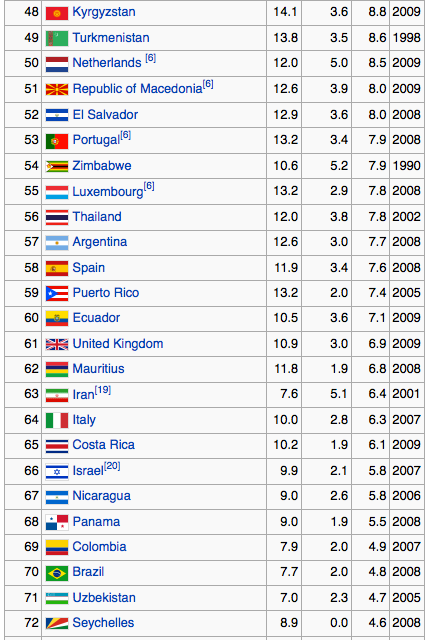Go to the Costa Rica page

104,445
